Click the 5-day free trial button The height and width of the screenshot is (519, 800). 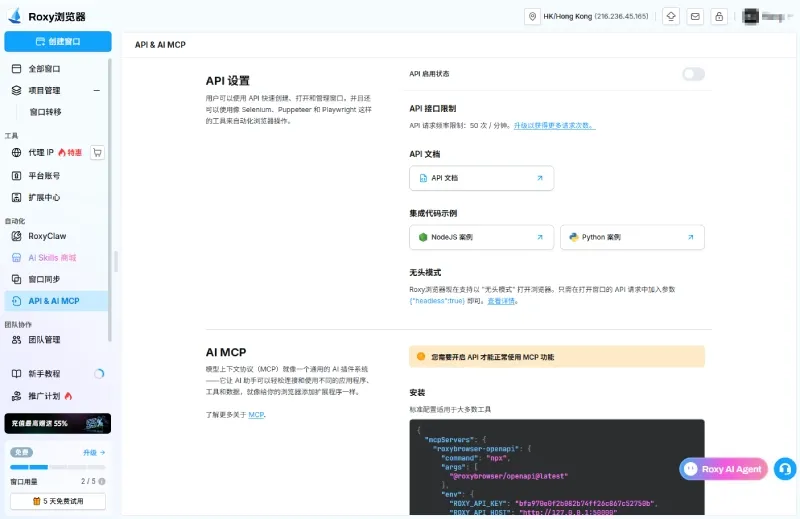click(x=58, y=501)
